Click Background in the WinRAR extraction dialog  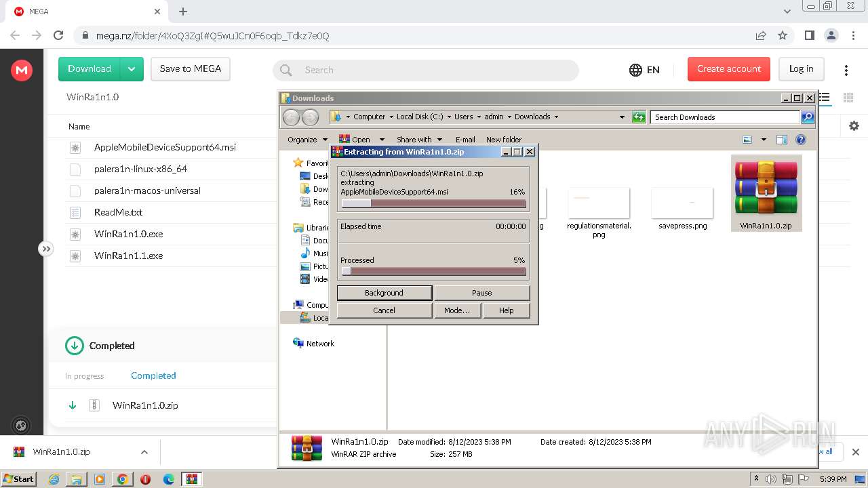384,293
